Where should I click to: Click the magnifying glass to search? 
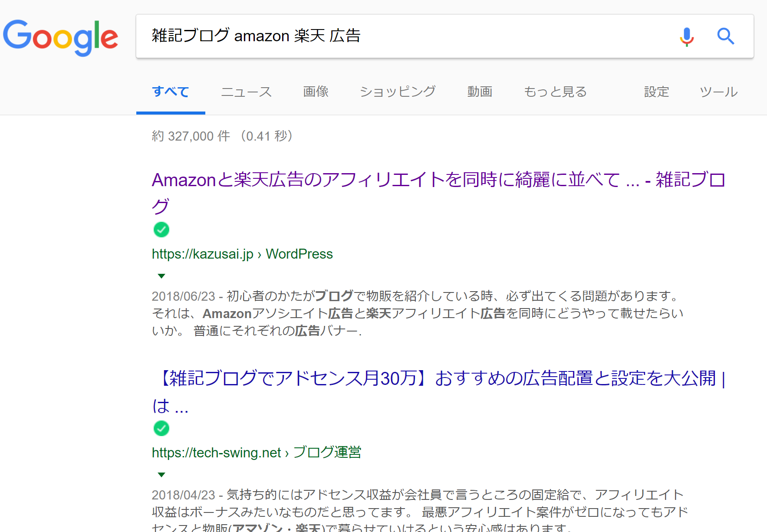[725, 36]
